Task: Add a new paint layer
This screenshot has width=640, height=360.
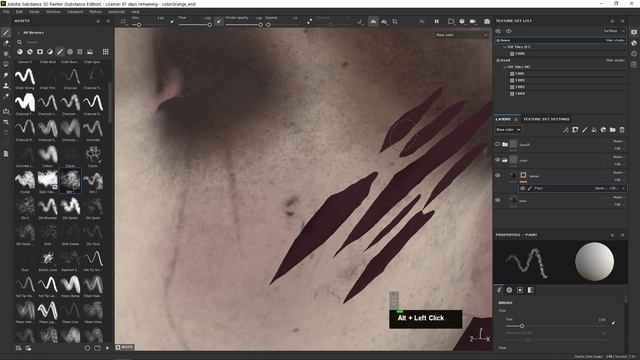Action: click(x=584, y=130)
